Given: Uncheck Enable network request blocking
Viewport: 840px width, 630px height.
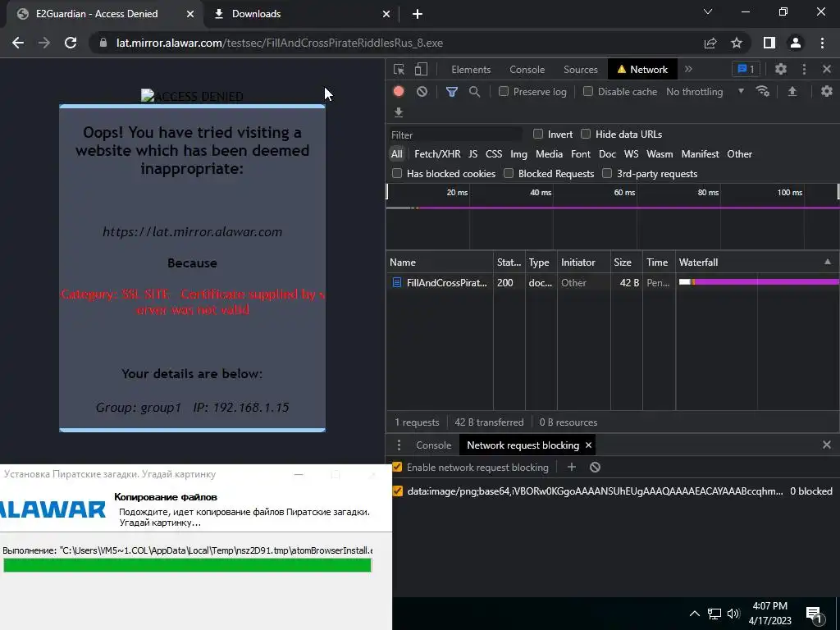Looking at the screenshot, I should click(x=397, y=467).
